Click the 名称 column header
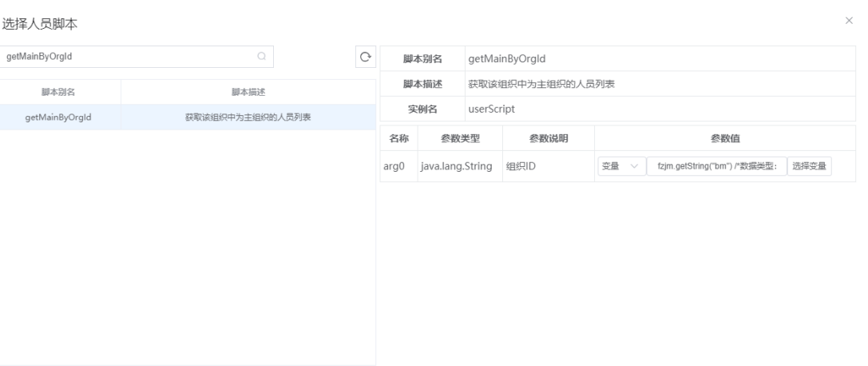 point(399,138)
